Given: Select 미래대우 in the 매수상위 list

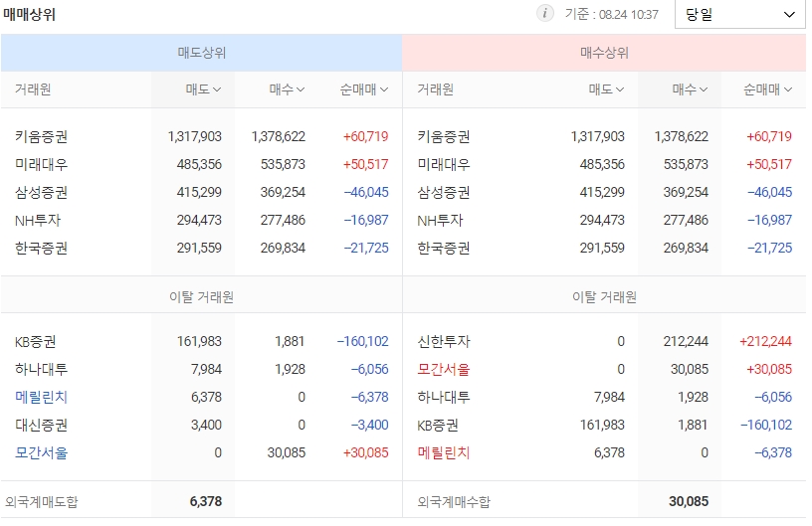Looking at the screenshot, I should click(x=444, y=164).
